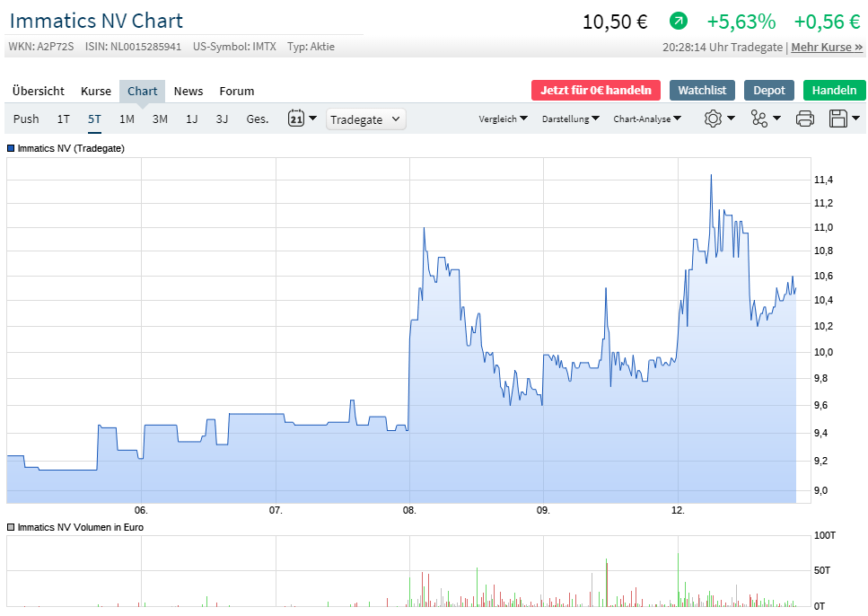Screen dimensions: 868x616
Task: Open the Vergleich dropdown menu
Action: (503, 119)
